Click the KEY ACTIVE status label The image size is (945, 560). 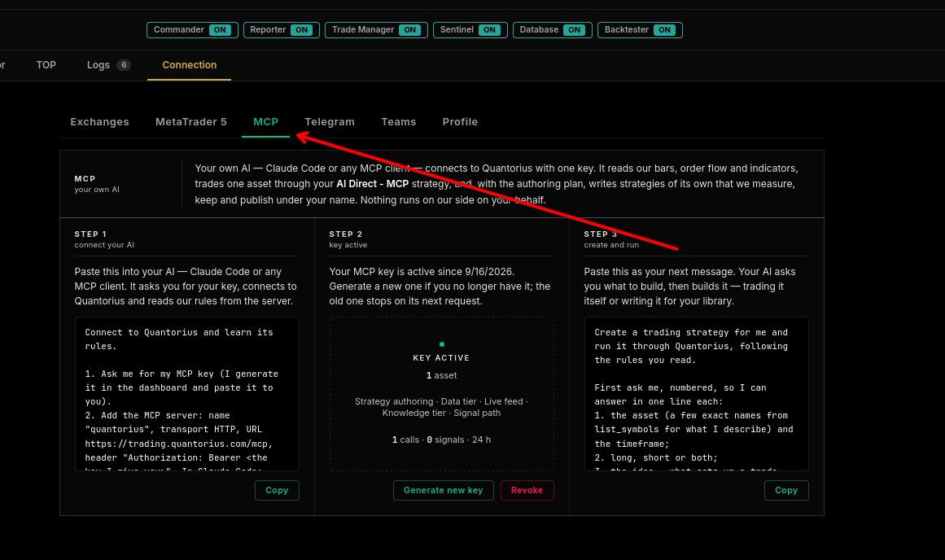click(441, 358)
